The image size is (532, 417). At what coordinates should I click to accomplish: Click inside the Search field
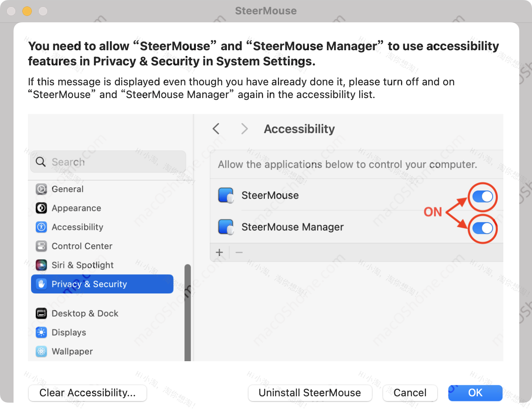click(x=108, y=162)
